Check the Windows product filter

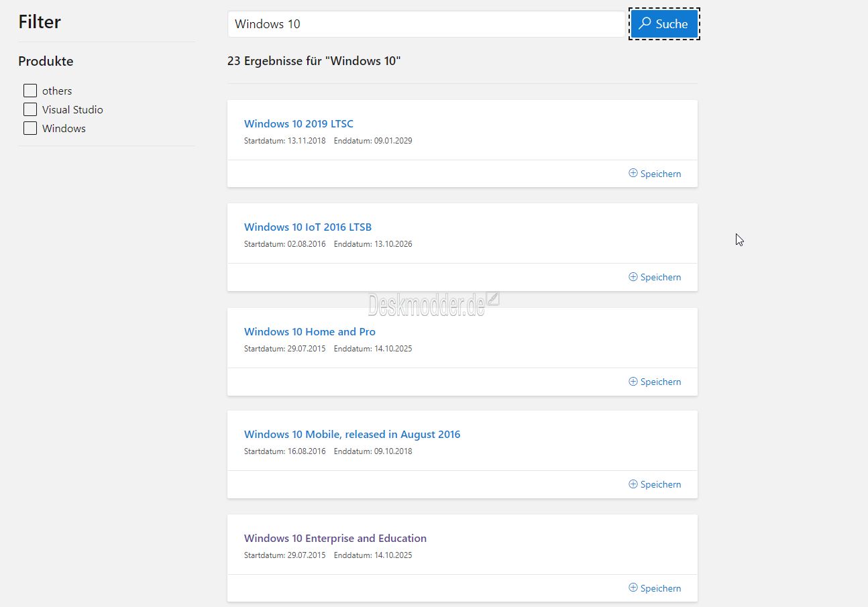[x=30, y=128]
